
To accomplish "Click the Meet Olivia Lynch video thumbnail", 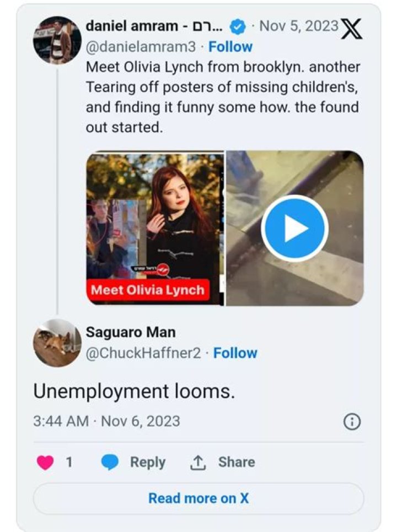I will (x=154, y=226).
